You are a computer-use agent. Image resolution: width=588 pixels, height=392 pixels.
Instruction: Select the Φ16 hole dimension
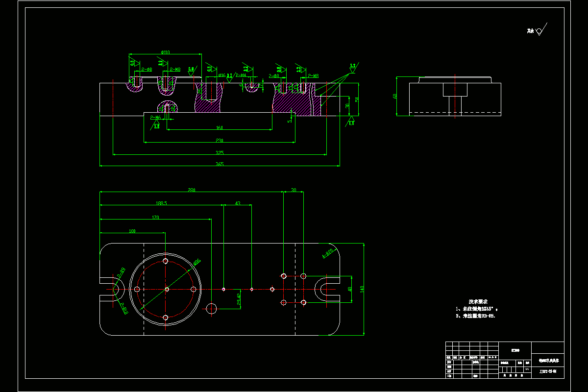click(221, 75)
